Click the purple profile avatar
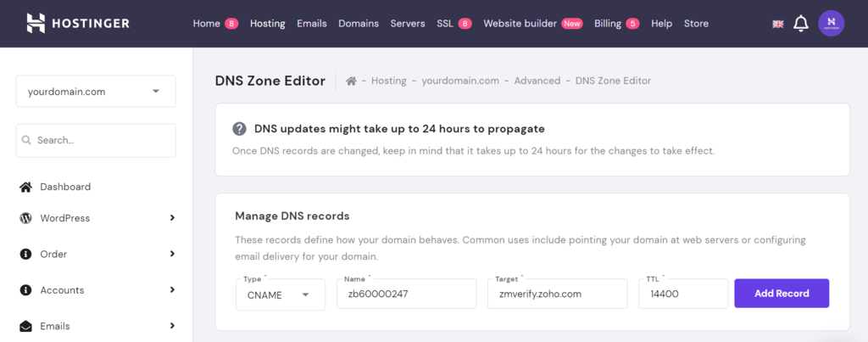 pyautogui.click(x=831, y=24)
